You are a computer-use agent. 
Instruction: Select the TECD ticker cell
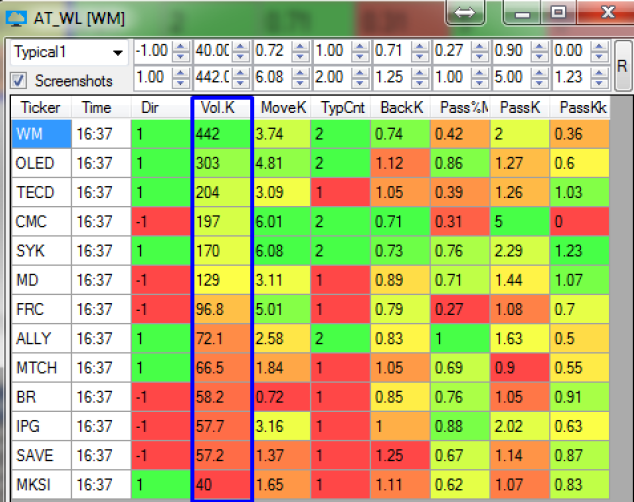41,192
